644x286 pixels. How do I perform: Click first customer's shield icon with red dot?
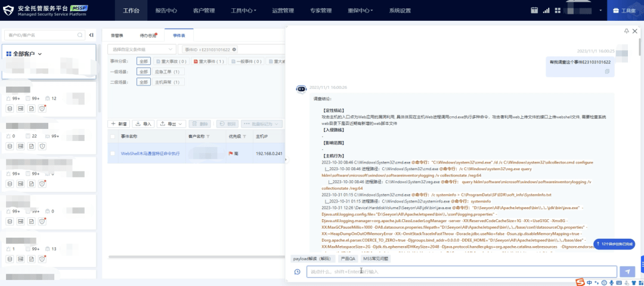pos(42,109)
